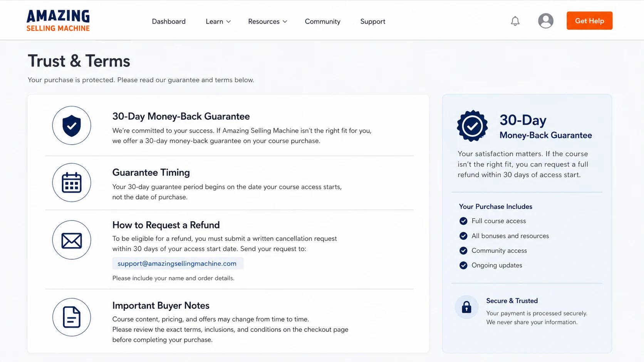Click the Important Buyer Notes heading
This screenshot has width=644, height=362.
[x=161, y=305]
